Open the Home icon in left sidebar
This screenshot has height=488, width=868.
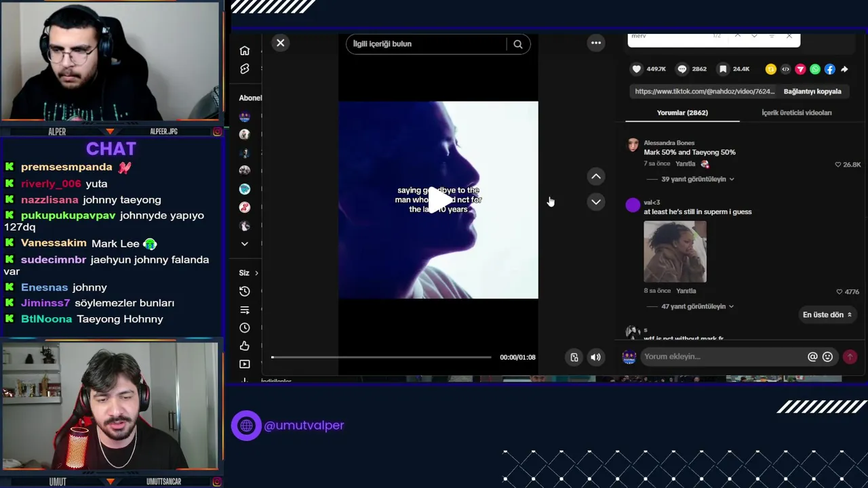click(245, 51)
